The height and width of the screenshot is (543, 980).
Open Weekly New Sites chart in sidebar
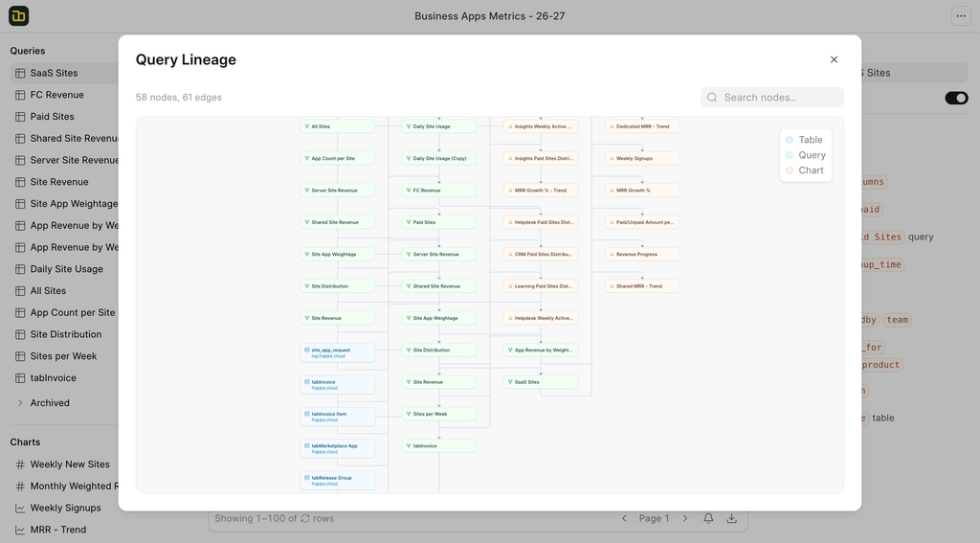tap(69, 464)
